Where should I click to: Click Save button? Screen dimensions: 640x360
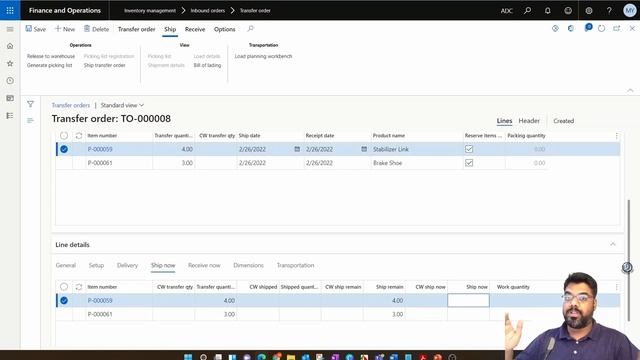36,29
